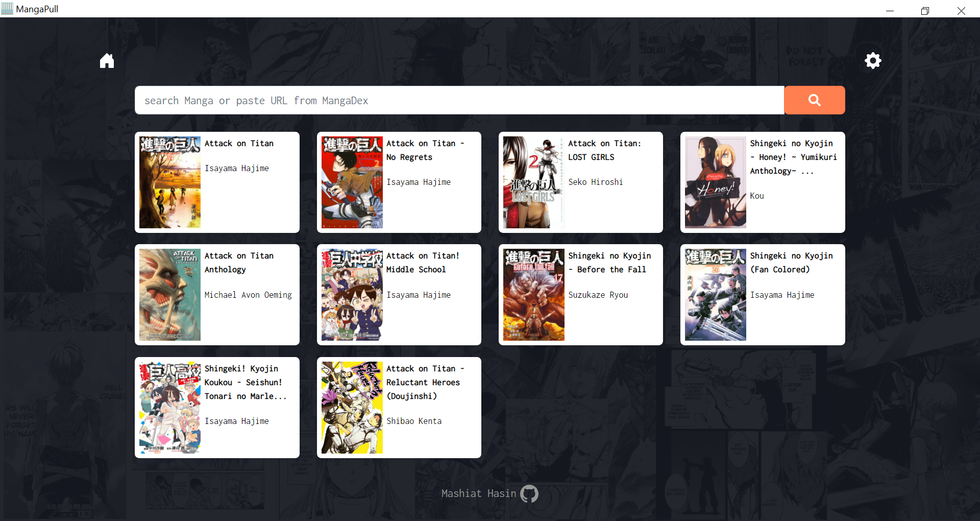Open Reluctant Heroes doujinshi cover image
Screen dimensions: 980x521
pos(352,408)
